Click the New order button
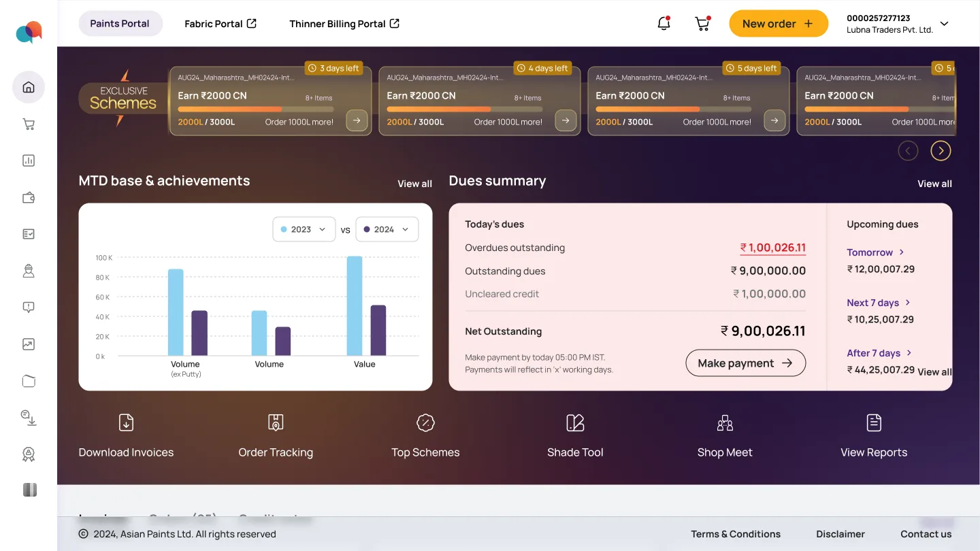The image size is (980, 551). (779, 23)
